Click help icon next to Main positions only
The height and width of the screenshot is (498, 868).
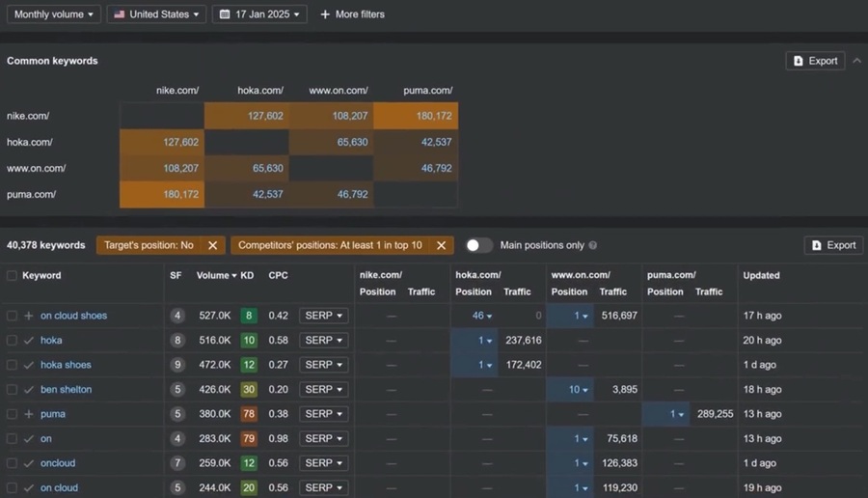(x=593, y=245)
